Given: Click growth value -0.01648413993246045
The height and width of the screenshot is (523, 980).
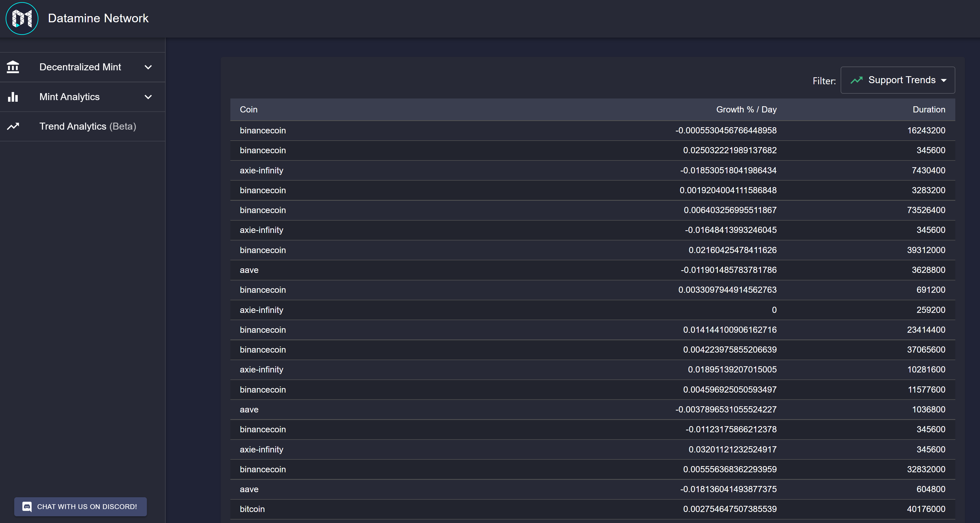Looking at the screenshot, I should (x=731, y=230).
